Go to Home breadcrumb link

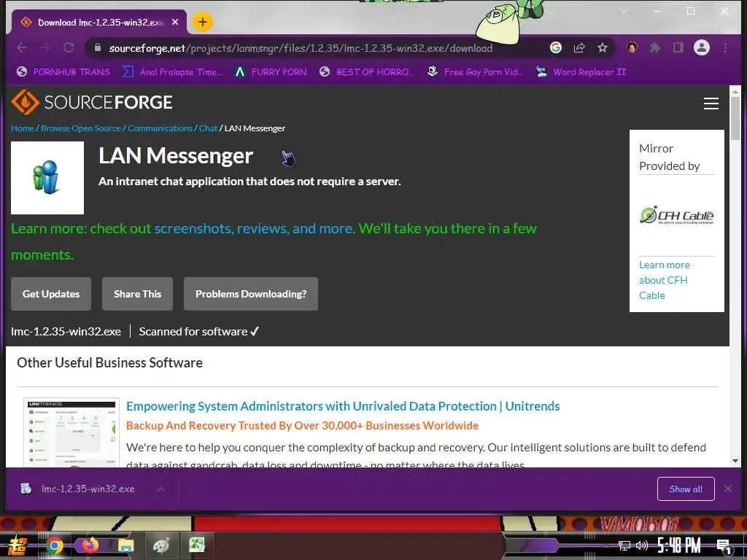tap(23, 128)
